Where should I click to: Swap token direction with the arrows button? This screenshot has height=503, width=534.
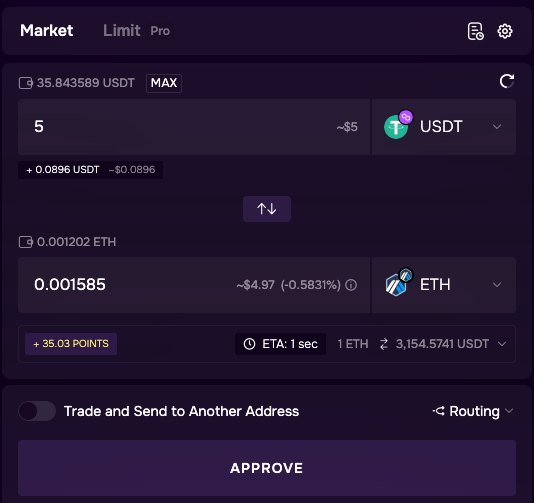click(267, 209)
